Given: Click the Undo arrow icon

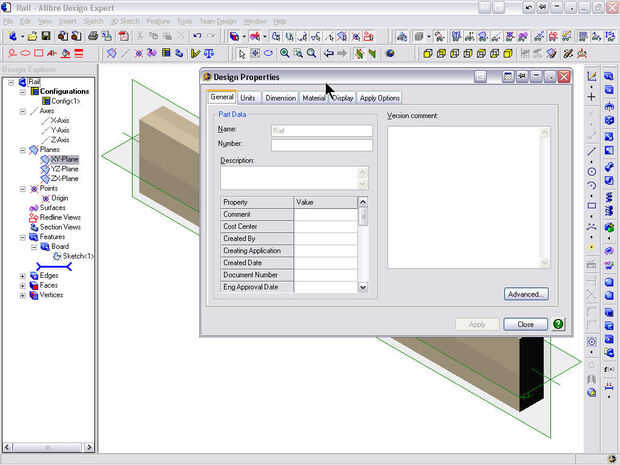Looking at the screenshot, I should coord(197,37).
